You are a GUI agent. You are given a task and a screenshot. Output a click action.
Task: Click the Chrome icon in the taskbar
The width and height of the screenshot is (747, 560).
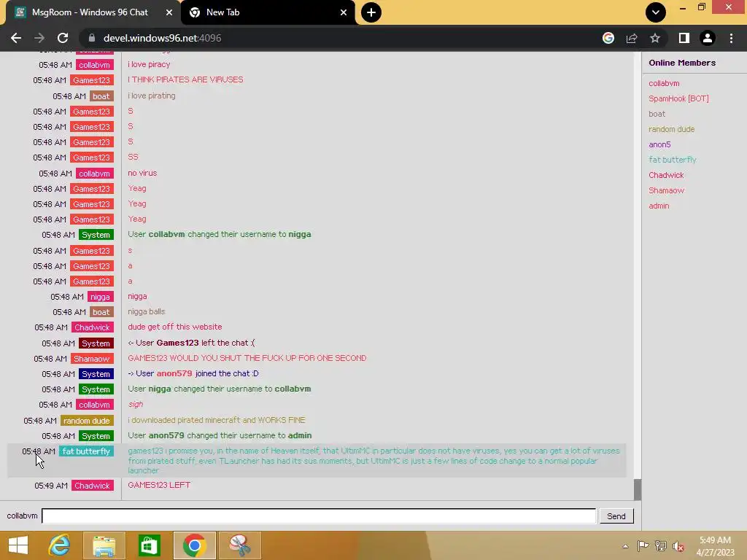click(x=194, y=545)
